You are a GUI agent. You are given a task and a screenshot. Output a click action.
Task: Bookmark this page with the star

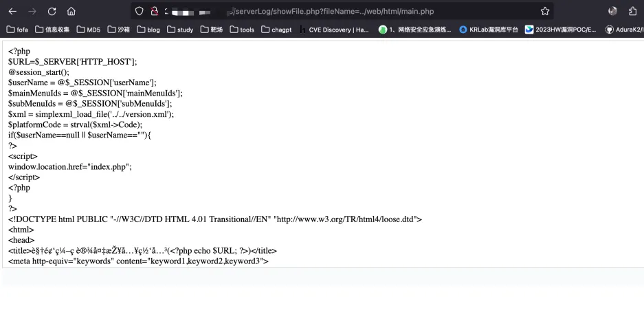coord(545,11)
